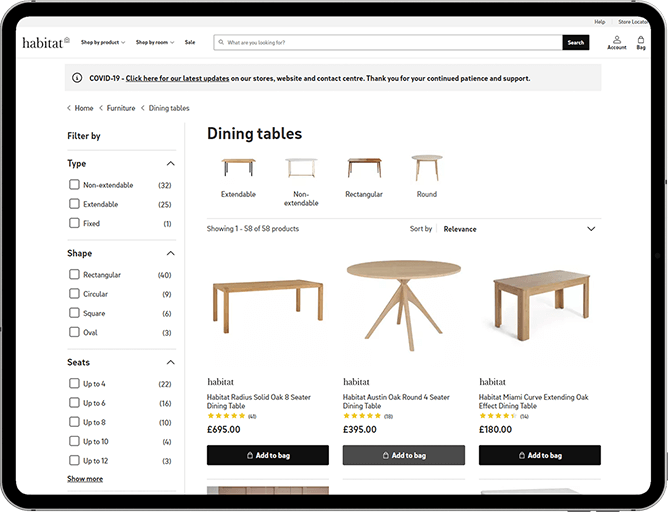Check the Square shape filter

pyautogui.click(x=74, y=313)
